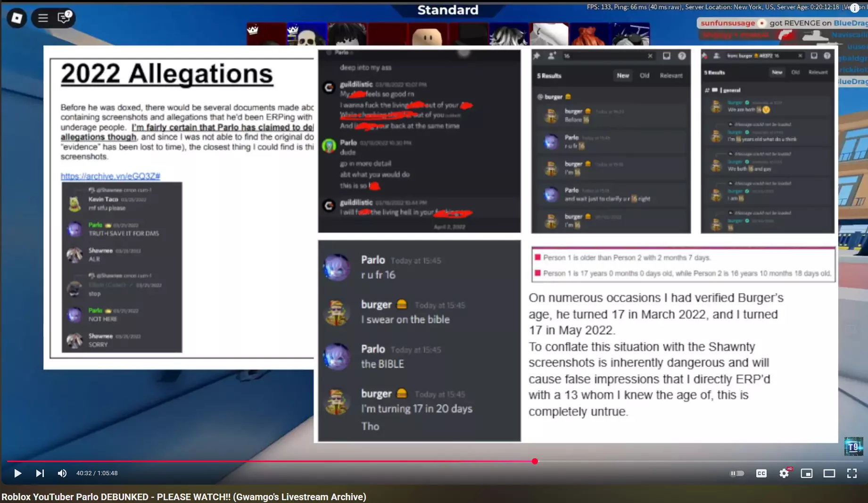Open the Roblox logo menu

tap(17, 18)
